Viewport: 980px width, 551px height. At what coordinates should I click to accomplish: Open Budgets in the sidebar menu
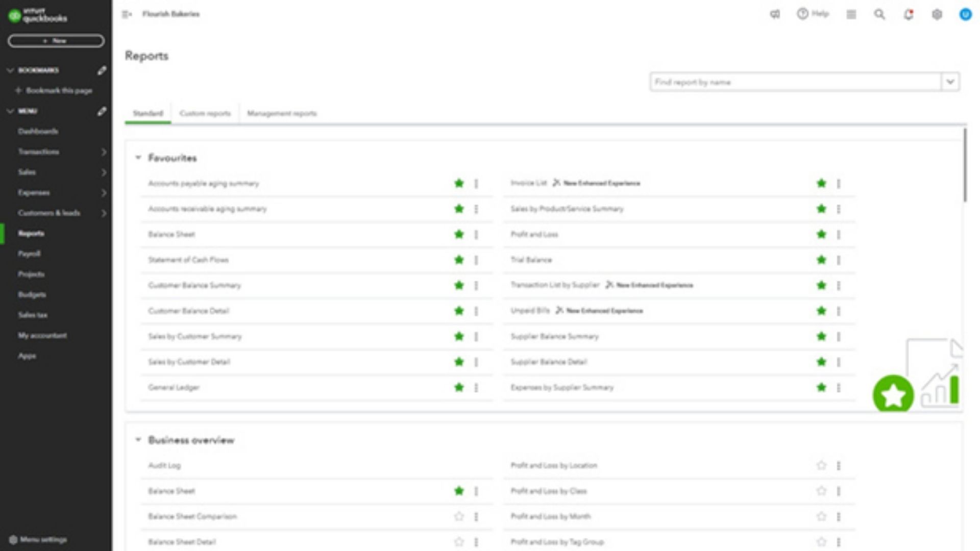32,294
